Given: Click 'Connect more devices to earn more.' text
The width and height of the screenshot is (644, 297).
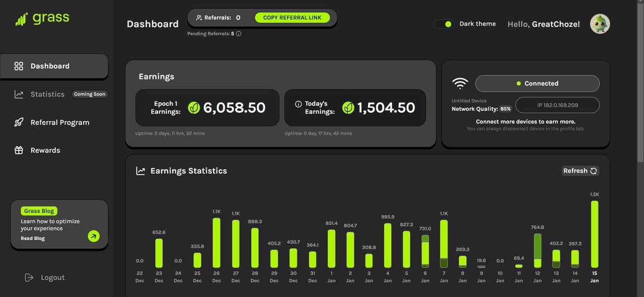Looking at the screenshot, I should point(525,122).
